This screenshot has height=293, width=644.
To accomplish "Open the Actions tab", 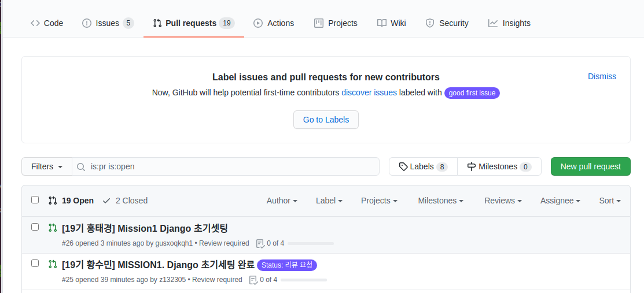I will 274,23.
